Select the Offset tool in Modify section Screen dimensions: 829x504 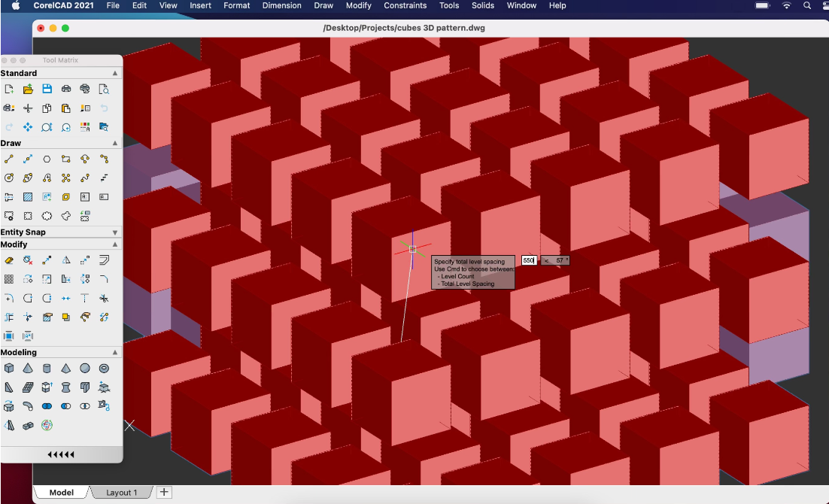(x=104, y=260)
